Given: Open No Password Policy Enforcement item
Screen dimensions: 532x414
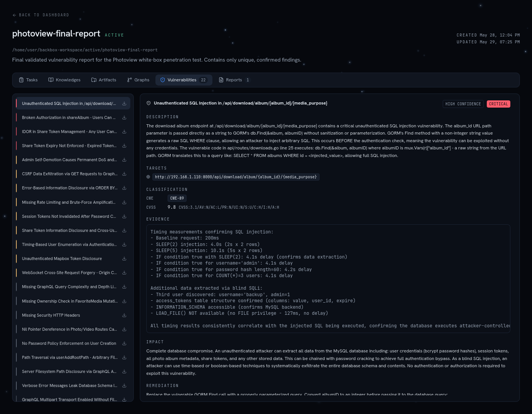Looking at the screenshot, I should pos(73,343).
